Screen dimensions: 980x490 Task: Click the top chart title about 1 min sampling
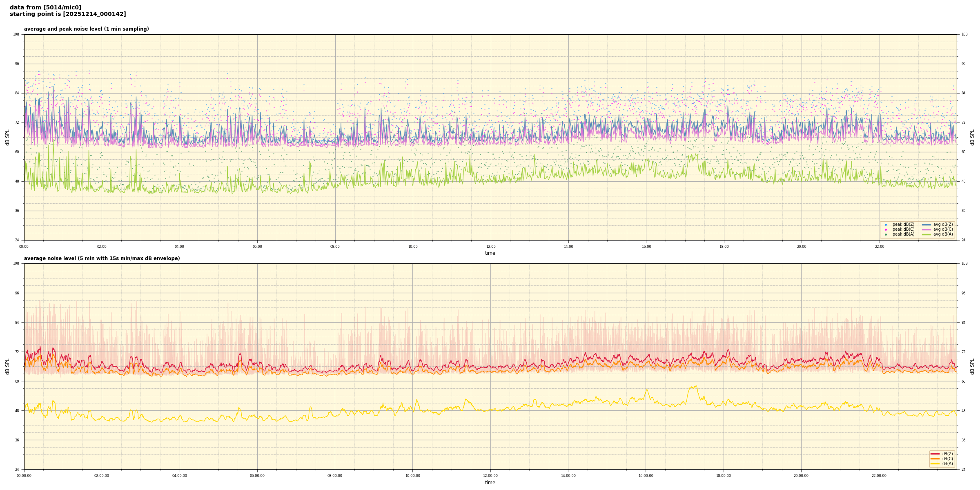[86, 29]
